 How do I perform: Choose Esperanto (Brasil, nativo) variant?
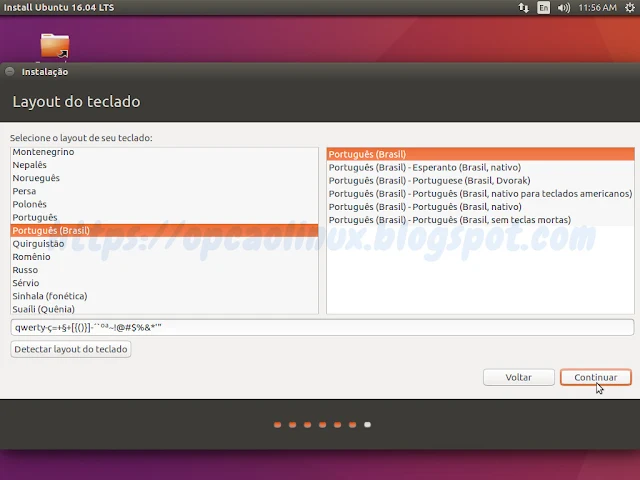pos(480,167)
